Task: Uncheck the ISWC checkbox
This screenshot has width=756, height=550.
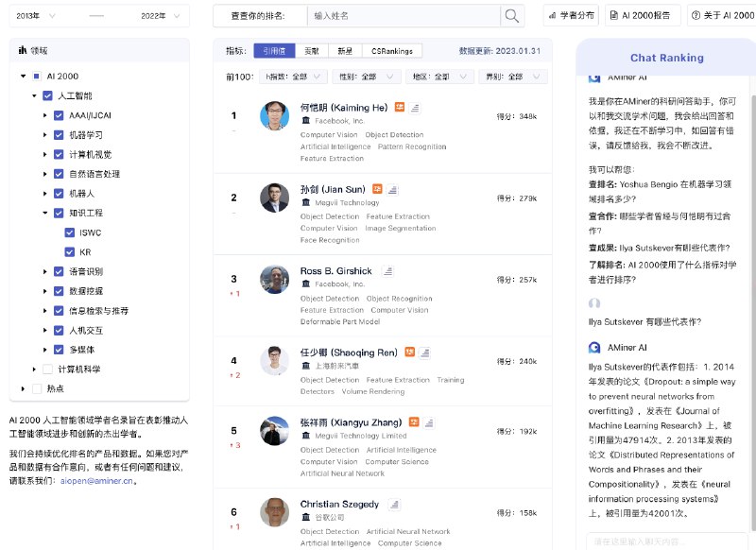Action: [x=69, y=232]
